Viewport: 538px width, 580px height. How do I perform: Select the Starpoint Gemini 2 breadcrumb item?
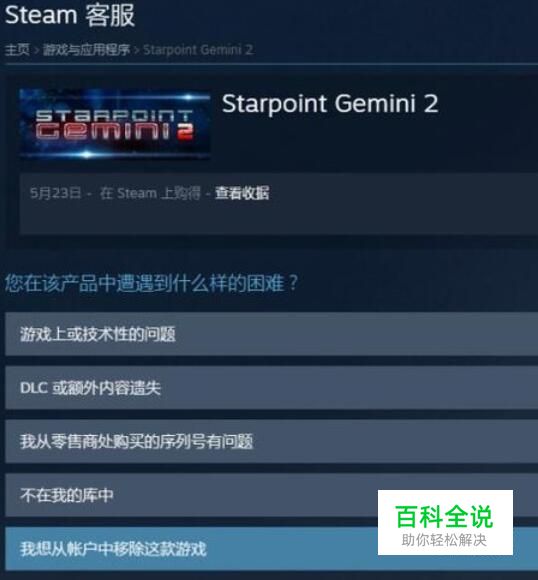coord(198,49)
